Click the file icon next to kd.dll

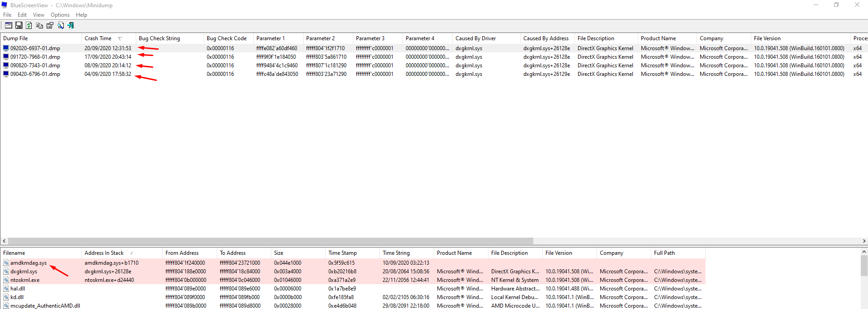click(6, 297)
